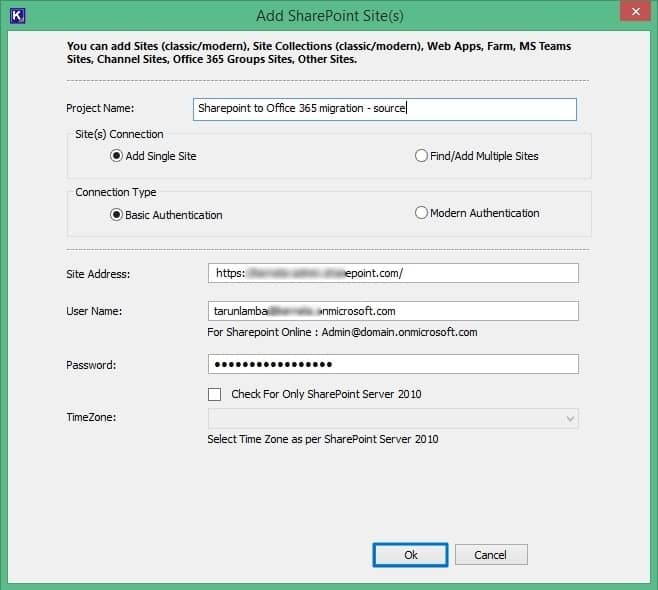Focus the Password field
This screenshot has height=590, width=658.
coord(393,364)
